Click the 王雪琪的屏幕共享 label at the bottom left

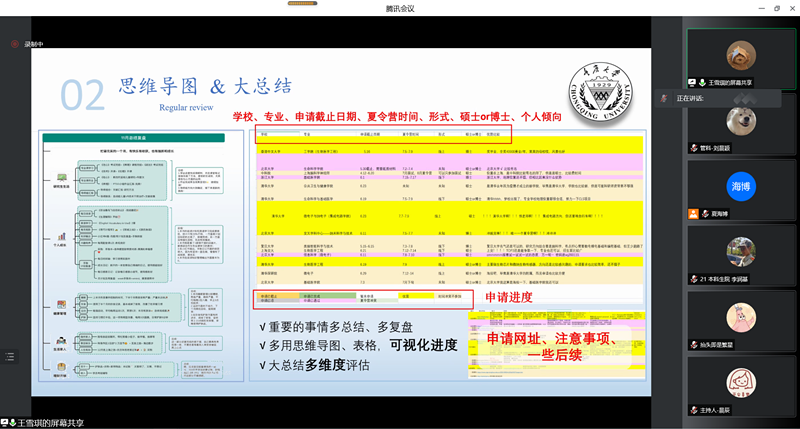[51, 423]
